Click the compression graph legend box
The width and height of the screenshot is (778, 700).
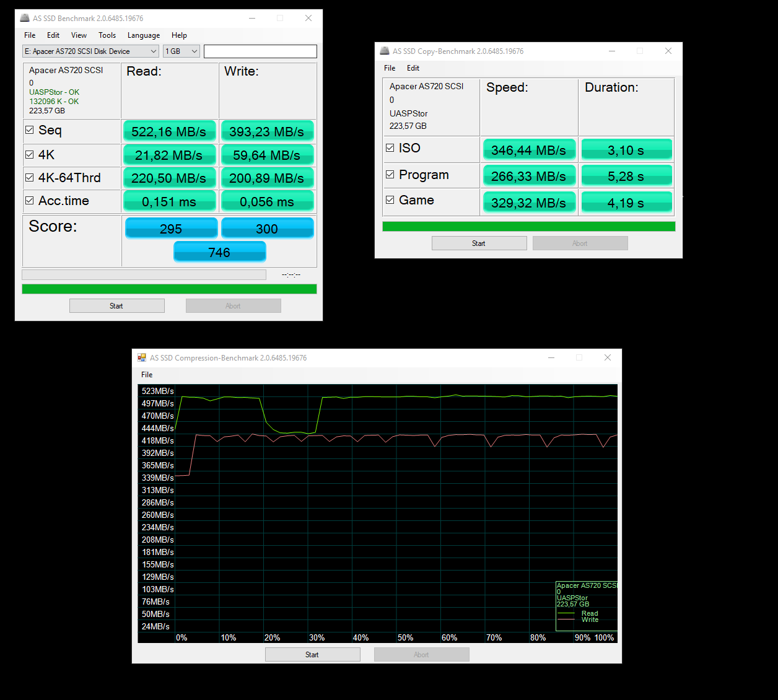tap(587, 606)
